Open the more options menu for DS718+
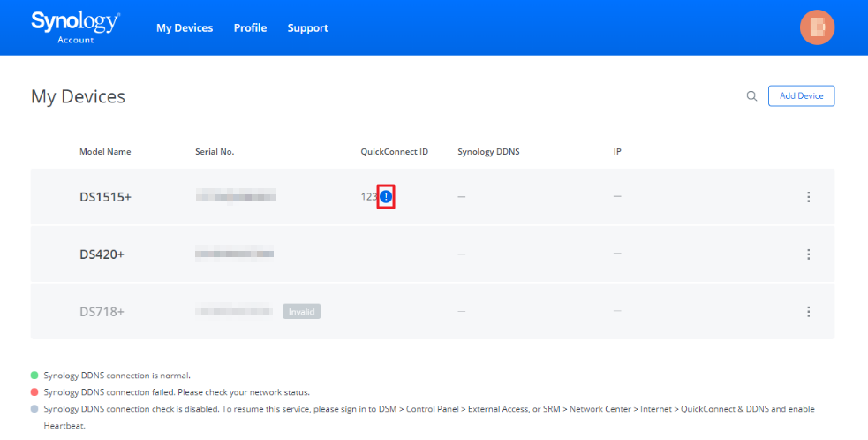This screenshot has height=440, width=868. (808, 312)
